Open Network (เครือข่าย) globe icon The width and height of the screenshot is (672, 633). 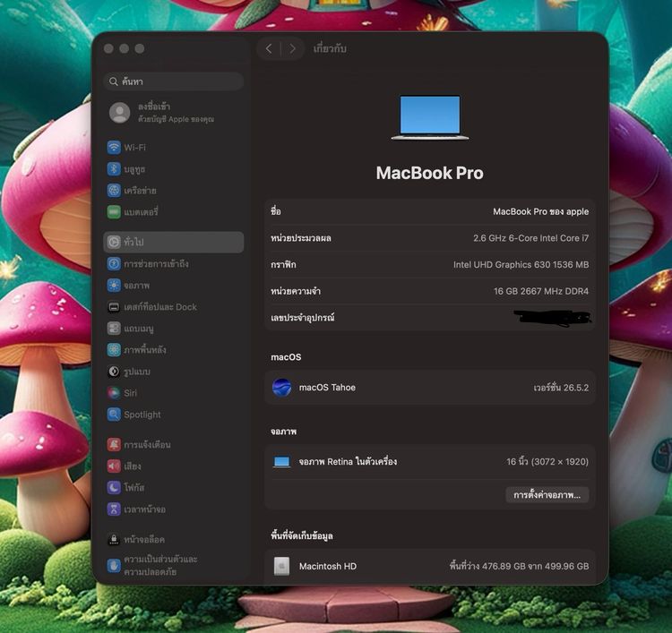(114, 190)
